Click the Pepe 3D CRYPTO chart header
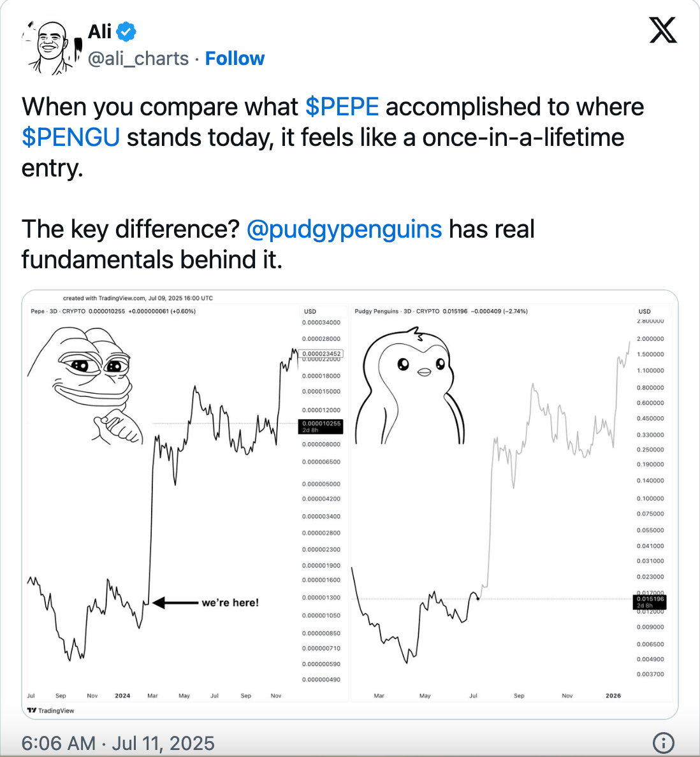 [113, 312]
